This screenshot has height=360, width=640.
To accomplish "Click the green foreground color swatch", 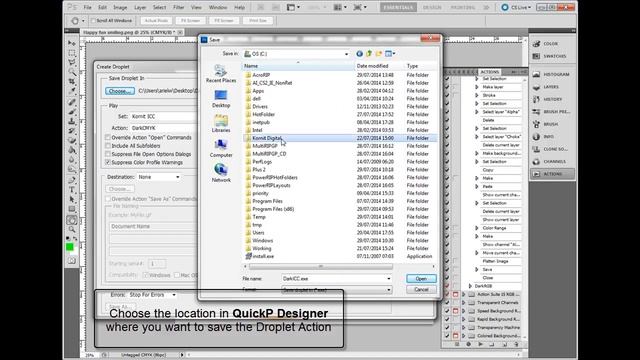I will click(x=70, y=247).
